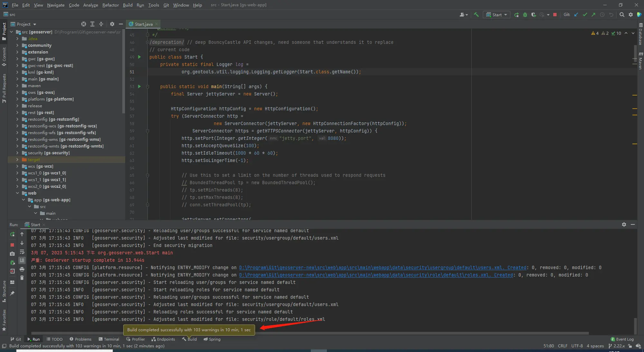Open Project panel options gear
The height and width of the screenshot is (352, 644).
point(112,24)
